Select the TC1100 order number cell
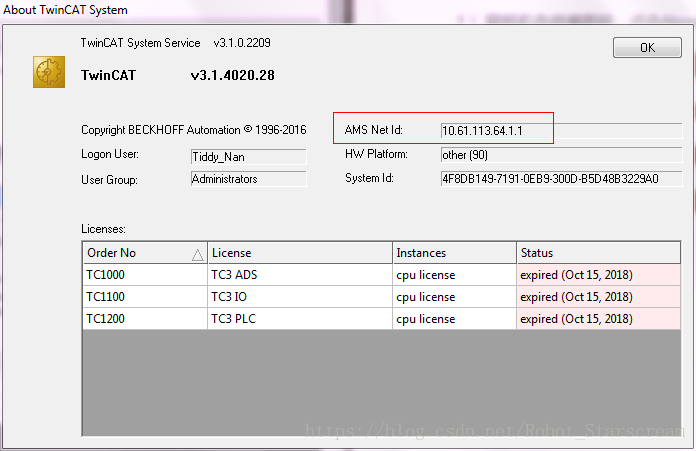Viewport: 696px width, 451px height. pos(145,297)
